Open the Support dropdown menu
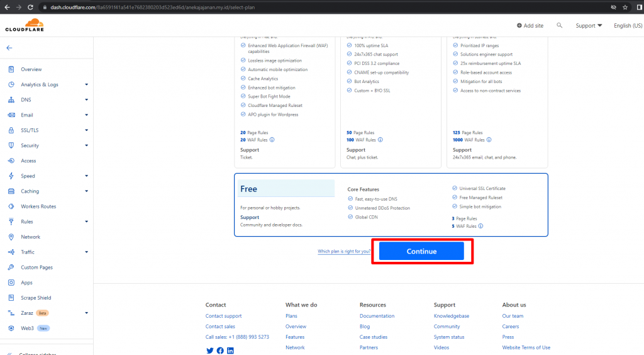 pyautogui.click(x=589, y=26)
